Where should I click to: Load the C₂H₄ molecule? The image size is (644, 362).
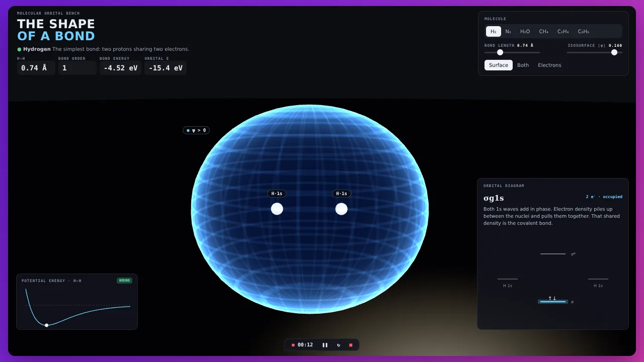pos(563,32)
